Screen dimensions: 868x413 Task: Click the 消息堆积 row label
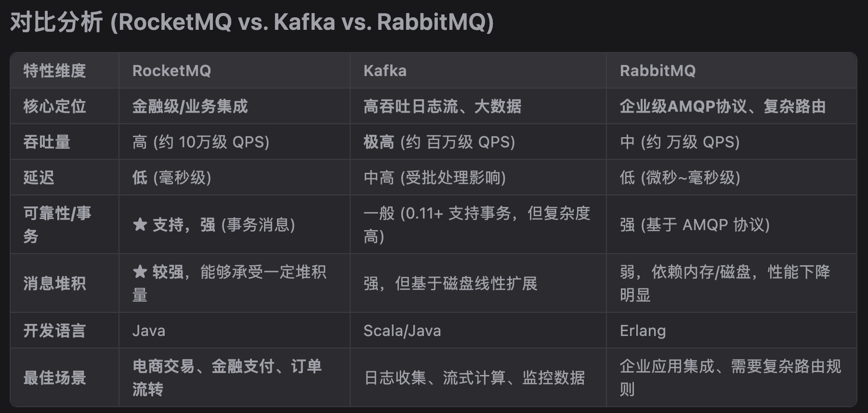coord(54,284)
